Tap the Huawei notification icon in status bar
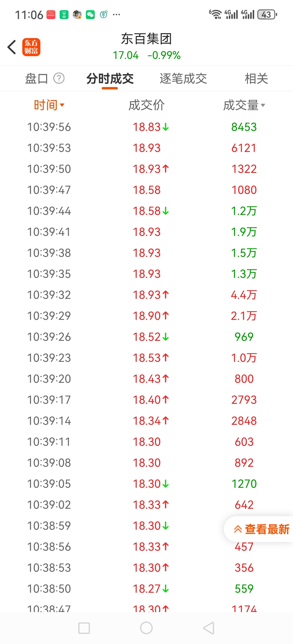Screen dimensions: 293x644 click(x=51, y=15)
